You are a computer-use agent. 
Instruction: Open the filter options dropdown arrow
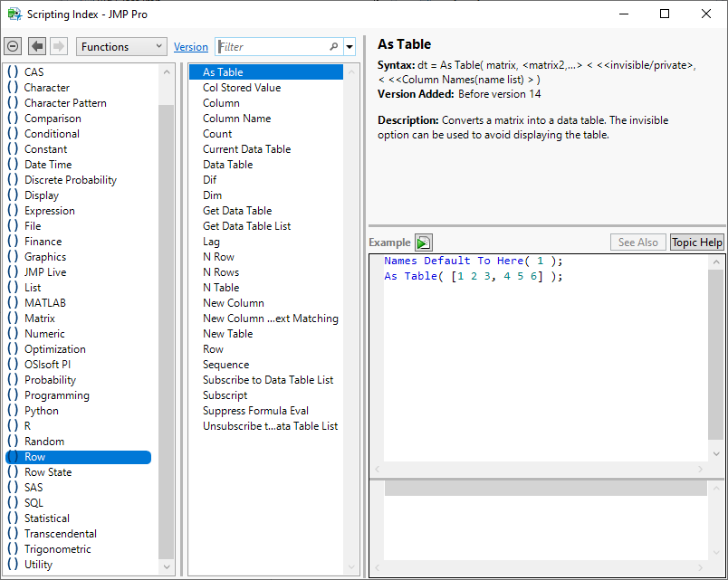(350, 47)
